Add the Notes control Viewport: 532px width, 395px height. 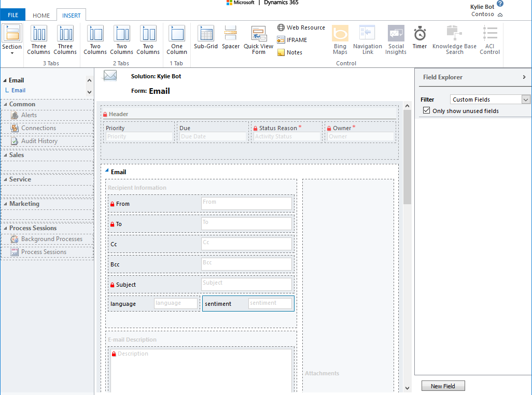click(290, 52)
